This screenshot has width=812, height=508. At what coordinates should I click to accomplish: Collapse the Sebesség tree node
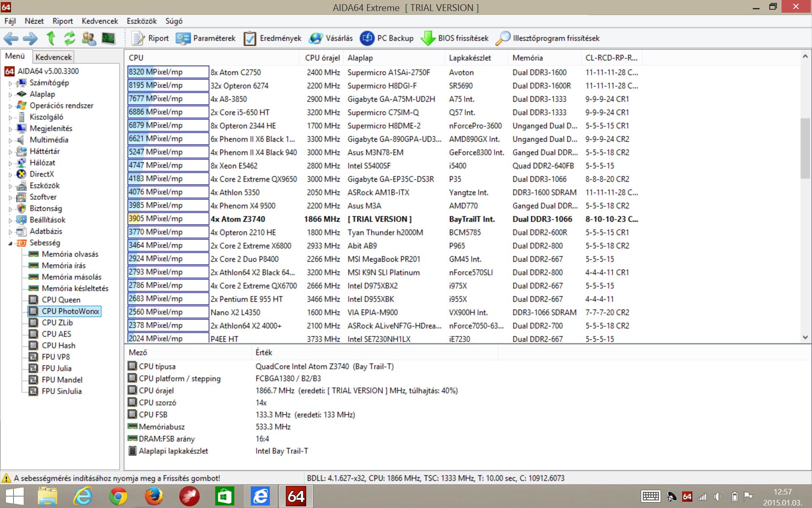[11, 243]
